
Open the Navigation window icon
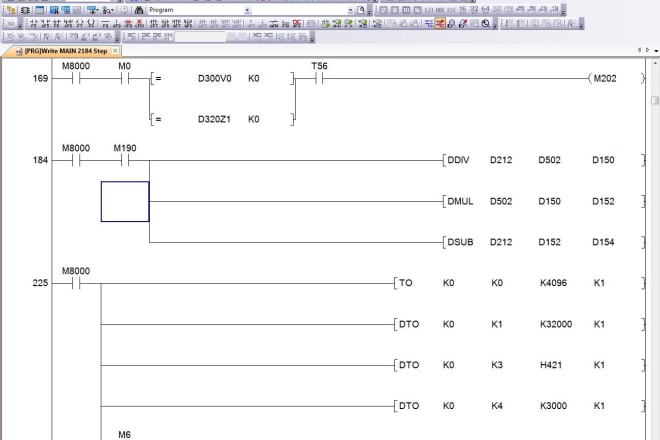[11, 10]
